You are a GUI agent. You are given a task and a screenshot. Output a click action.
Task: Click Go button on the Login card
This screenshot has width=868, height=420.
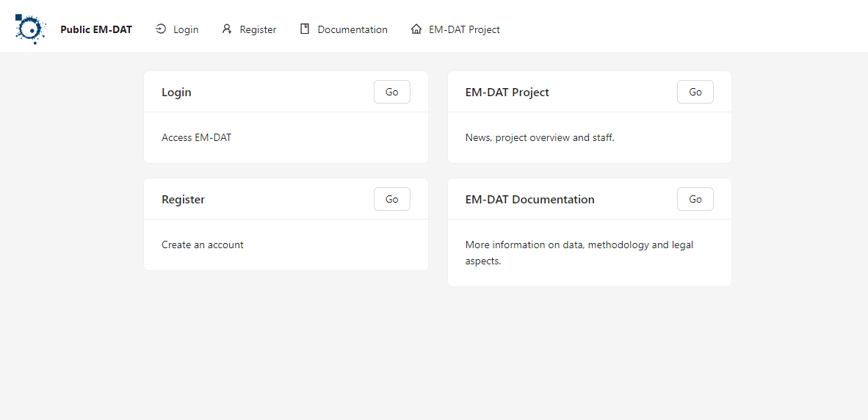[x=392, y=92]
